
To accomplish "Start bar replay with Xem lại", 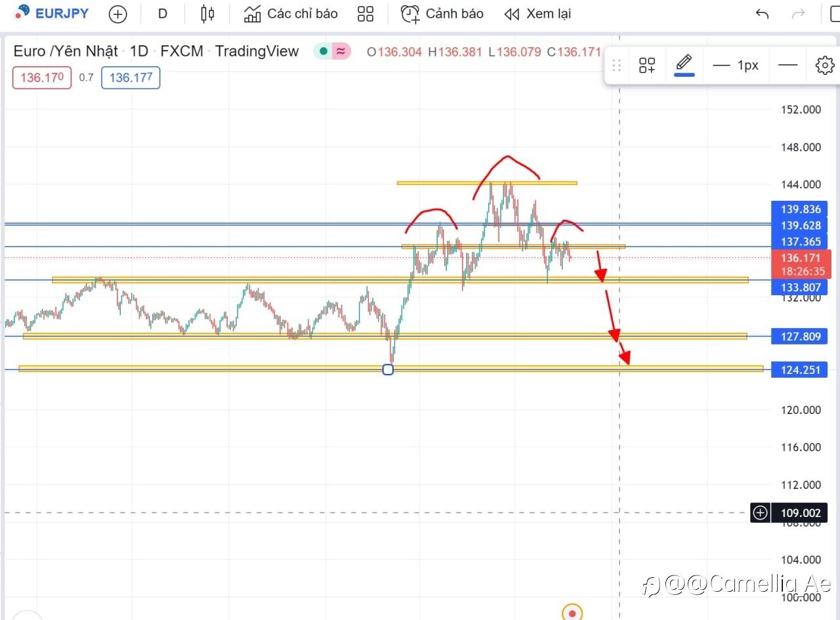I will (537, 14).
